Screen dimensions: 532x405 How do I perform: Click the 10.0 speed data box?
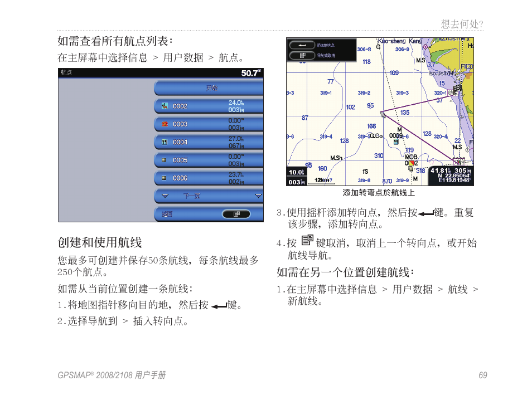297,172
